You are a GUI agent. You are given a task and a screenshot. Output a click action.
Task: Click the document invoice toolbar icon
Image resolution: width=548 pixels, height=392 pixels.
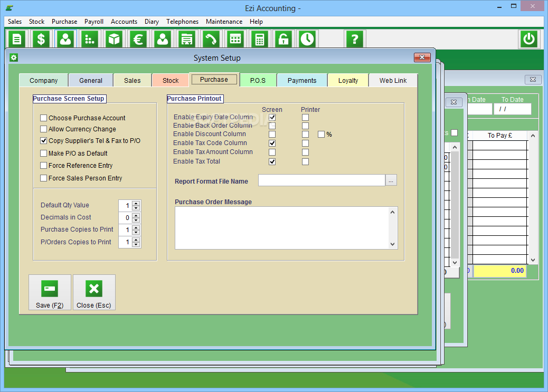point(17,39)
